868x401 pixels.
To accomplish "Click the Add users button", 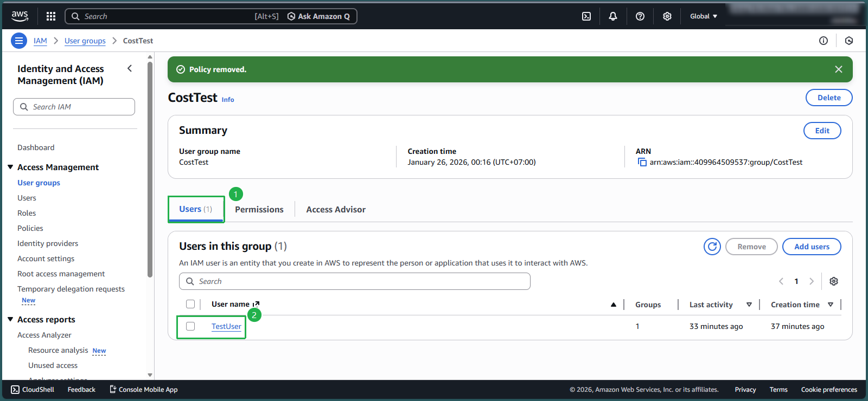I will pos(812,247).
